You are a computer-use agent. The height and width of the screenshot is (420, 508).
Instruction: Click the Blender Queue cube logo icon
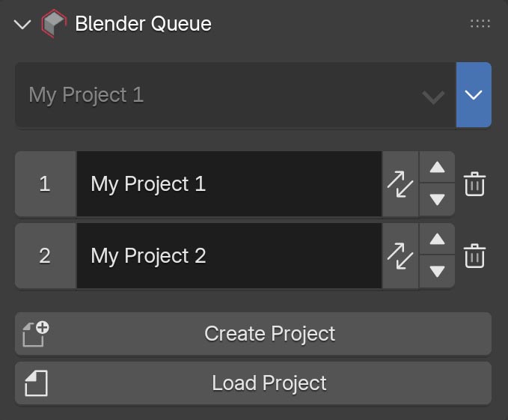point(53,24)
